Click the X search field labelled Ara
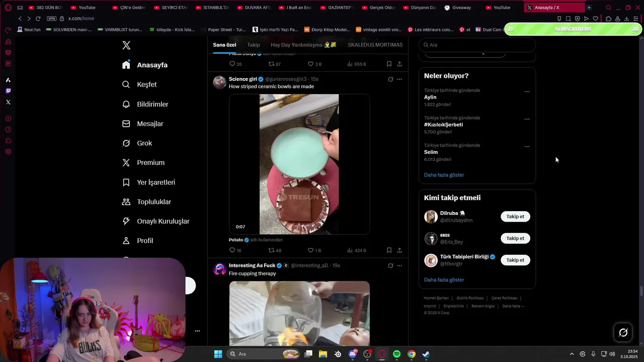644x362 pixels. tap(477, 45)
